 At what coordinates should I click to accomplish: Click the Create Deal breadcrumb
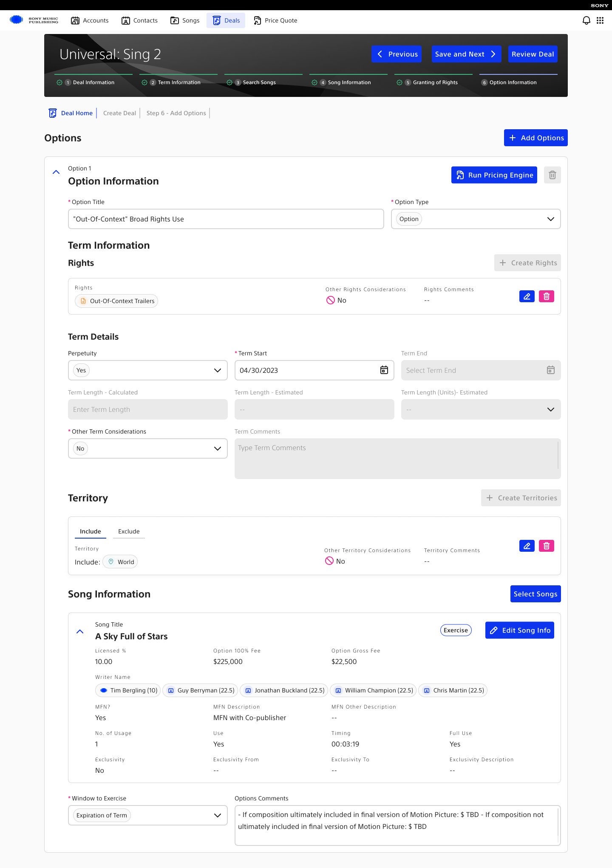coord(120,113)
